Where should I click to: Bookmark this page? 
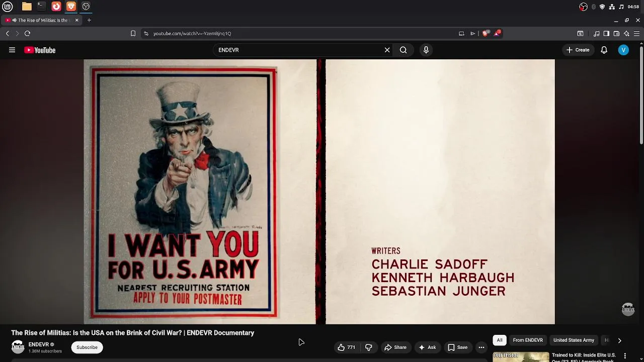point(133,34)
